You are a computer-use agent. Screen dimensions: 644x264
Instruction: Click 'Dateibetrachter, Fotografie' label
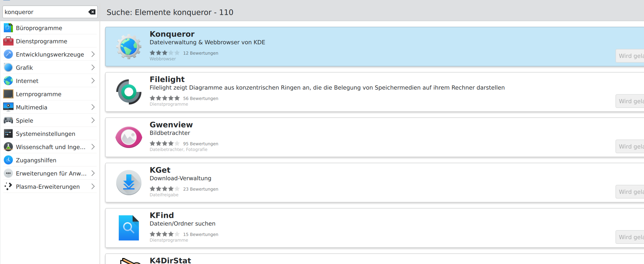179,149
